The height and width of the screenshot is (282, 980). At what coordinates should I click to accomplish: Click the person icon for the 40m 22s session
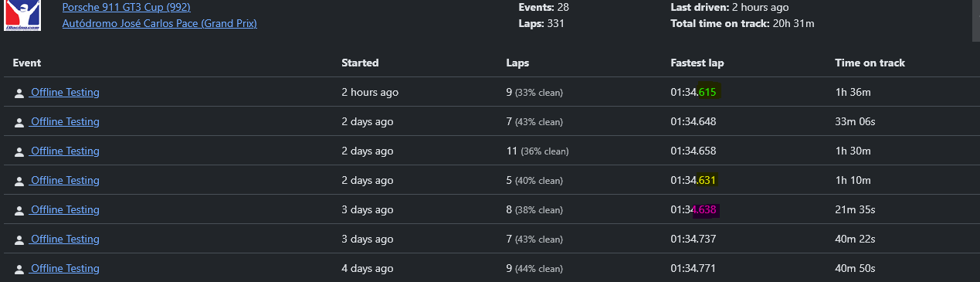(19, 240)
